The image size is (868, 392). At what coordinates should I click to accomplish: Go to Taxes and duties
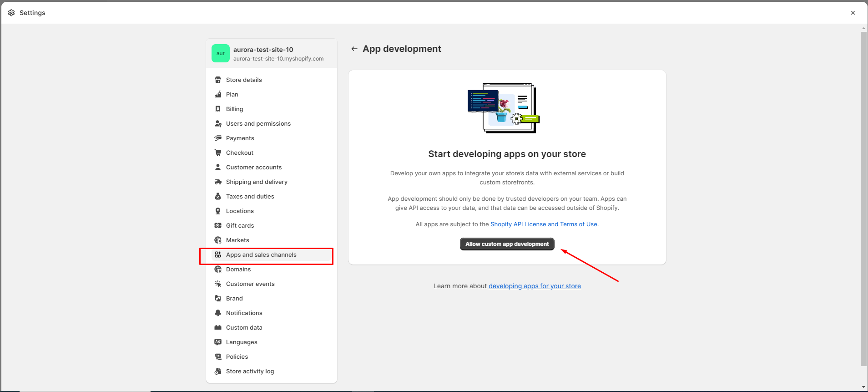click(272, 196)
